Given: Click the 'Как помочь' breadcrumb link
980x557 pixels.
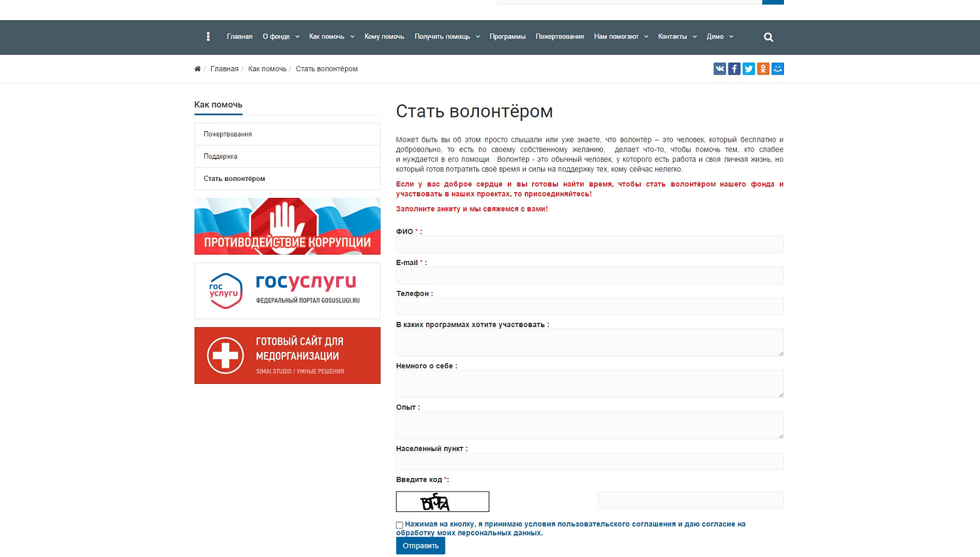Looking at the screenshot, I should pos(267,69).
